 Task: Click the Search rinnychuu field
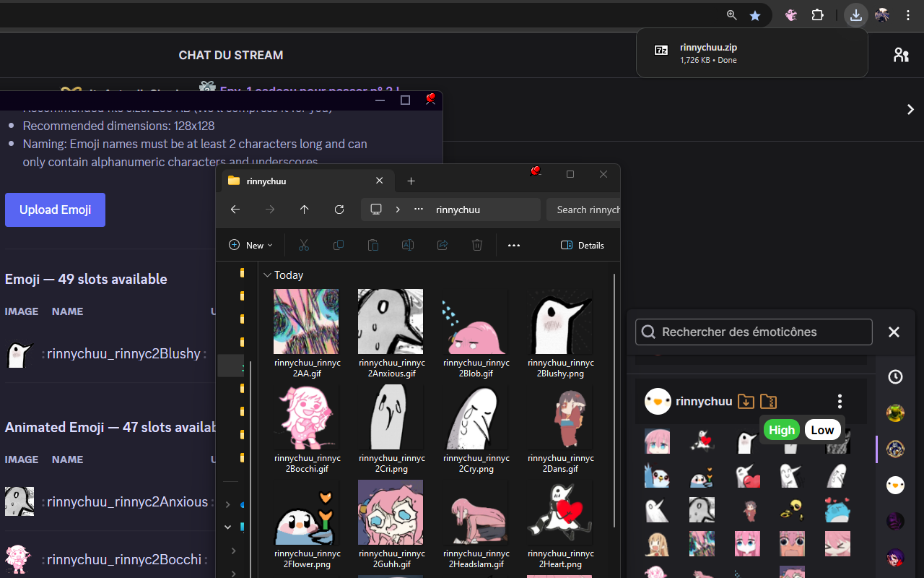click(583, 210)
